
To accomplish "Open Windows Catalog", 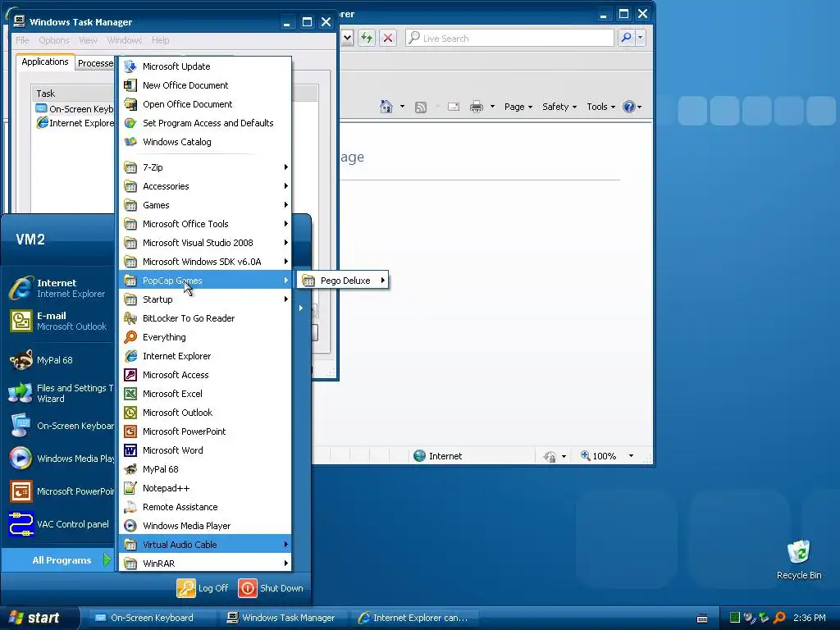I will click(204, 142).
